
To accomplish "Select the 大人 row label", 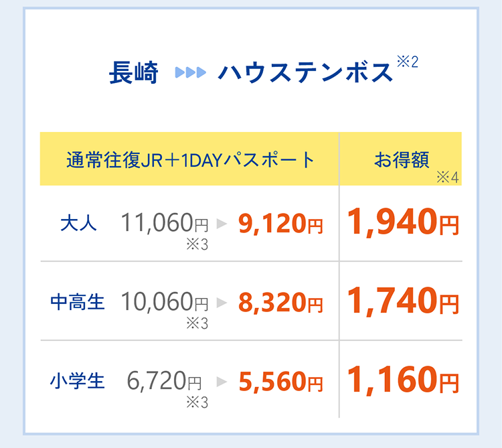I will (x=78, y=223).
